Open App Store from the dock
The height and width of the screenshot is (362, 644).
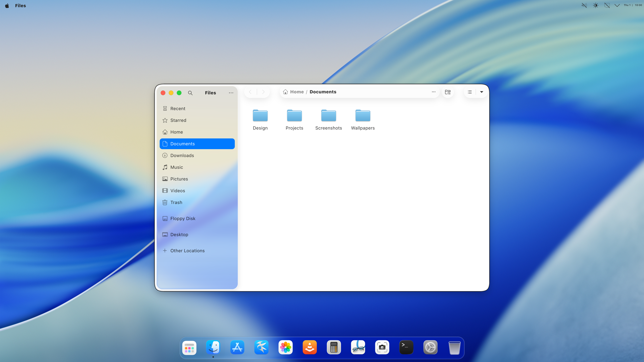237,348
